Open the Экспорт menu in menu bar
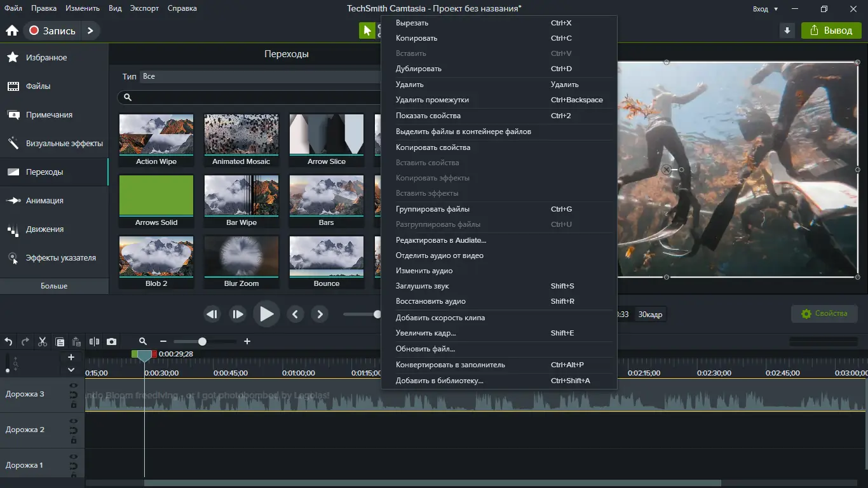868x488 pixels. pos(144,8)
